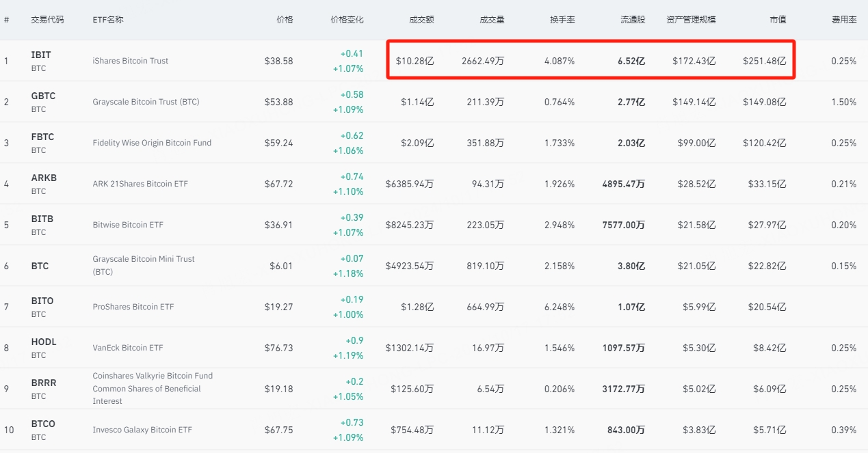Click the 市值 column header
868x453 pixels.
point(778,20)
